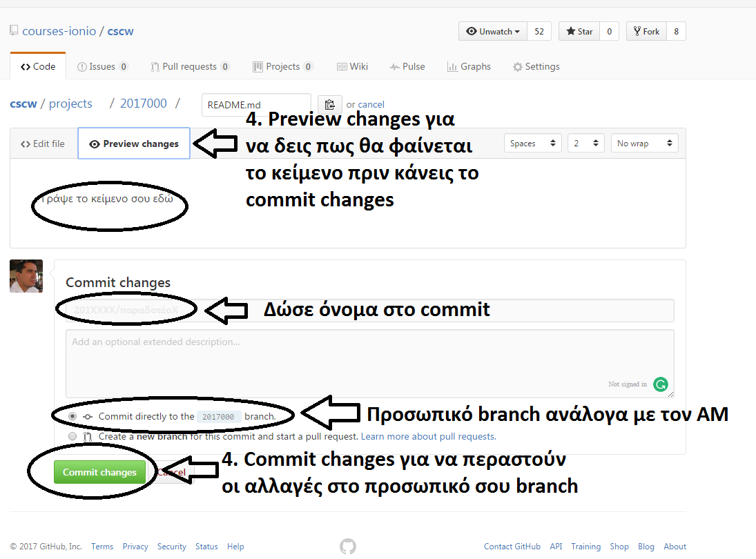Open the No wrap dropdown
The height and width of the screenshot is (559, 756).
click(645, 143)
